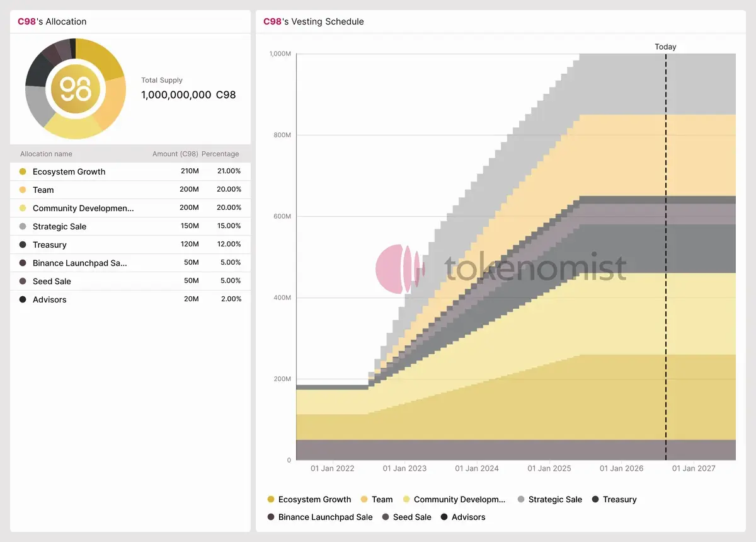Toggle Team series in chart legend
This screenshot has width=756, height=542.
tap(376, 499)
